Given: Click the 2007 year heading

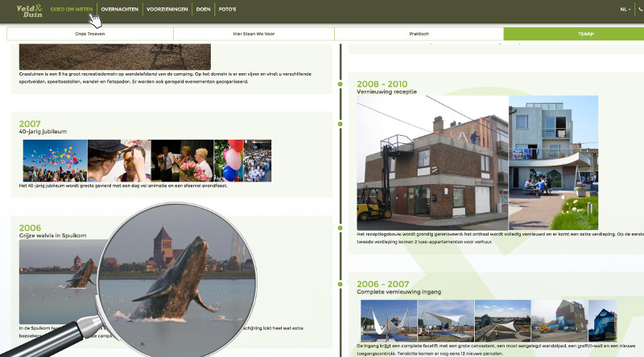Looking at the screenshot, I should (x=30, y=124).
